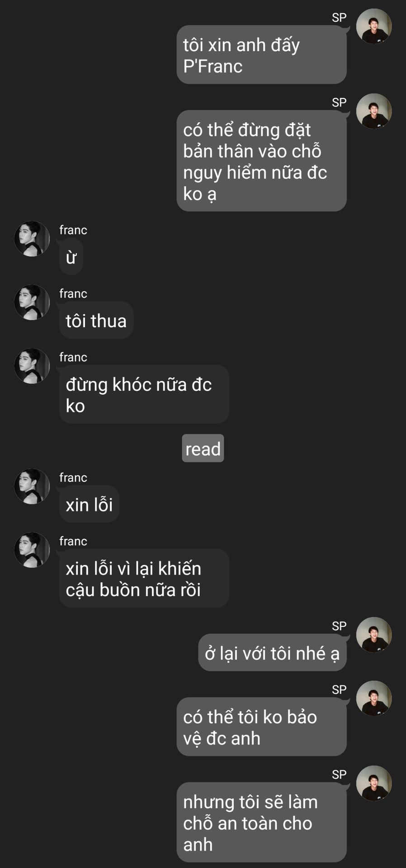Viewport: 406px width, 868px height.
Task: Tap SP's avatar beside 'có thể đừng đặt' message
Action: coord(374,111)
